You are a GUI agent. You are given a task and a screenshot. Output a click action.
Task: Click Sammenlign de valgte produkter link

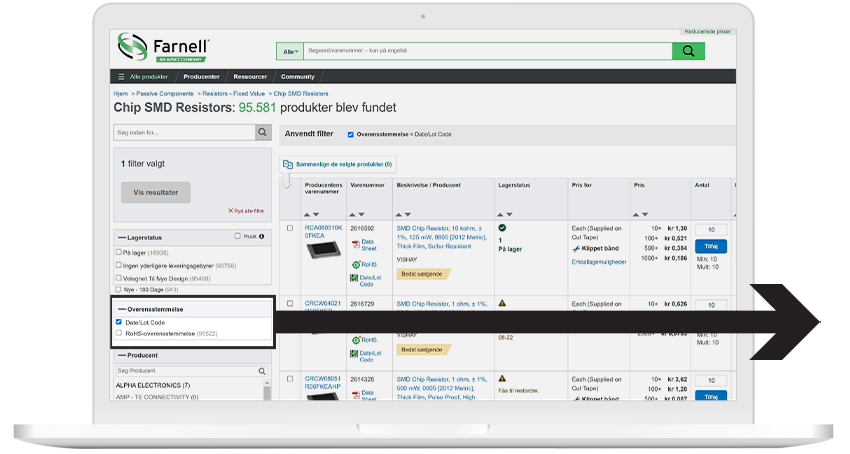[344, 164]
